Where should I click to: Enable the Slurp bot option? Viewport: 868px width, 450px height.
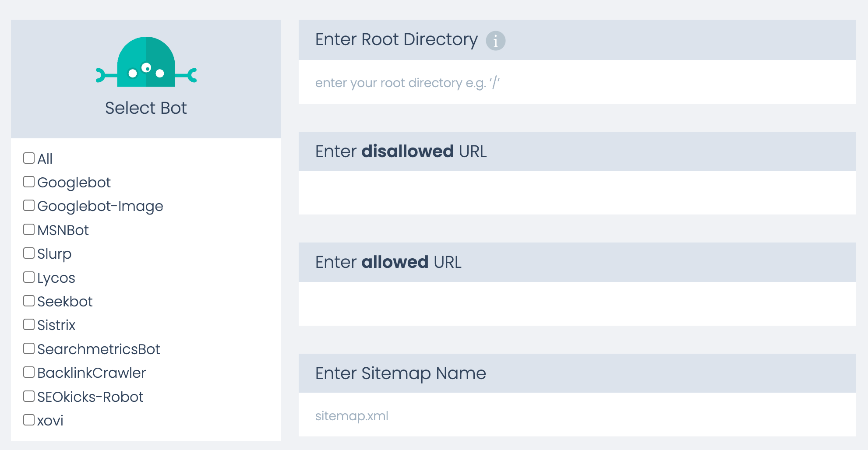[29, 253]
